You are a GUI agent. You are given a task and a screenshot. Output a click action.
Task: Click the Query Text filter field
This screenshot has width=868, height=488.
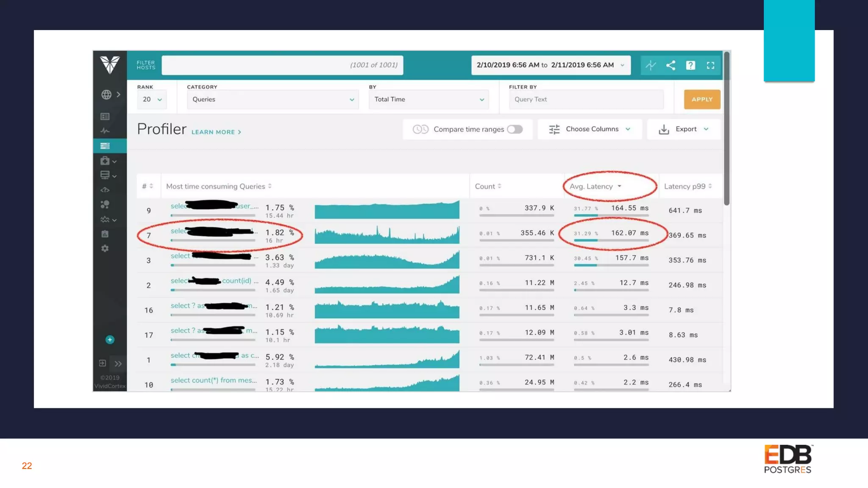pos(586,100)
